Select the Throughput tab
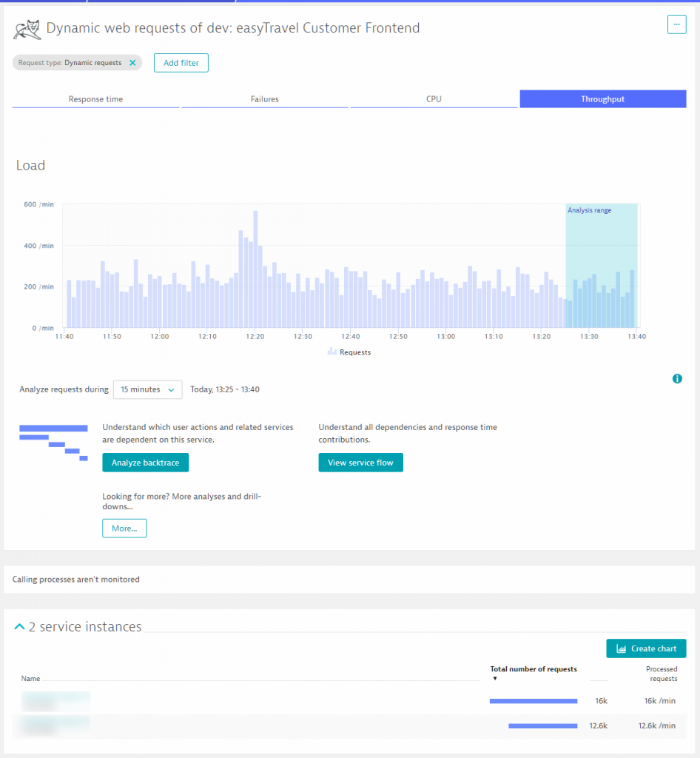700x758 pixels. (602, 99)
